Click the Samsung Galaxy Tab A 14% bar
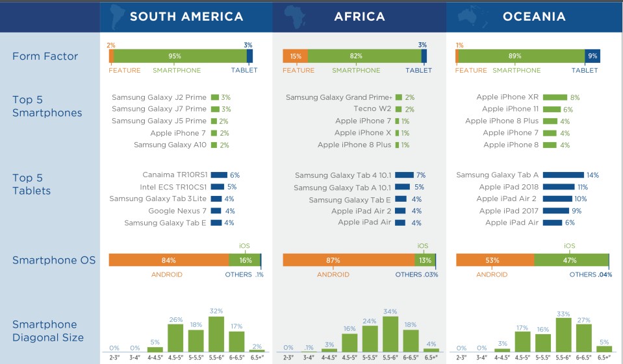Viewport: 623px width, 364px height. [x=563, y=175]
